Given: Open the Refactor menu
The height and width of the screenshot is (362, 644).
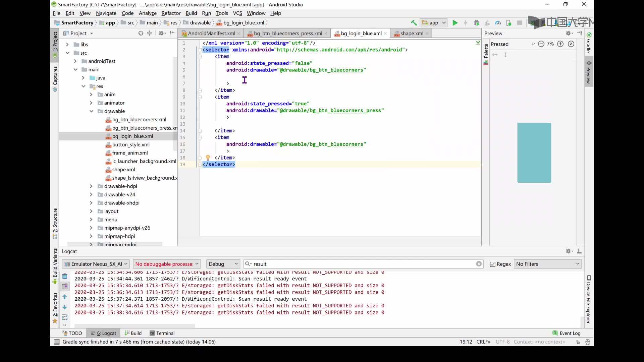Looking at the screenshot, I should pyautogui.click(x=171, y=13).
